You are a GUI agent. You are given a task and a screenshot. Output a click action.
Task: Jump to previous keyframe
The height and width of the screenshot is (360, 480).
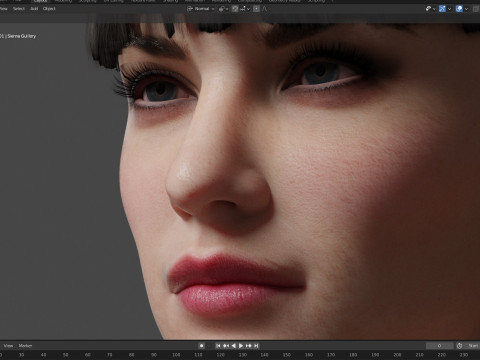[x=226, y=346]
